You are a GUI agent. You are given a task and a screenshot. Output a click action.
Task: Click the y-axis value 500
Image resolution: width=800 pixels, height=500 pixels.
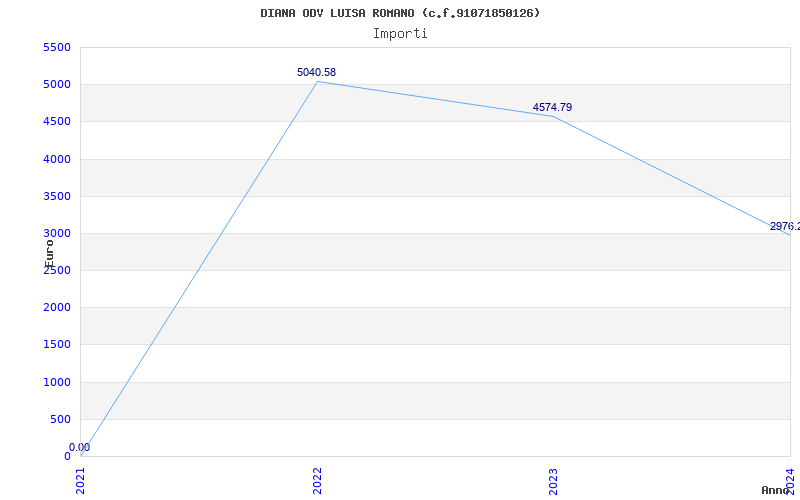point(60,419)
